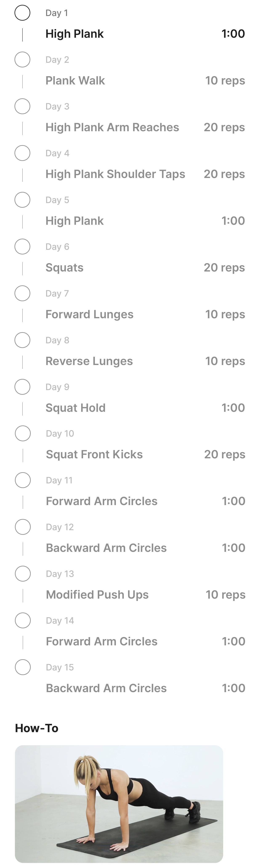Image resolution: width=261 pixels, height=868 pixels.
Task: Tap the Day 4 completion circle
Action: coord(22,153)
